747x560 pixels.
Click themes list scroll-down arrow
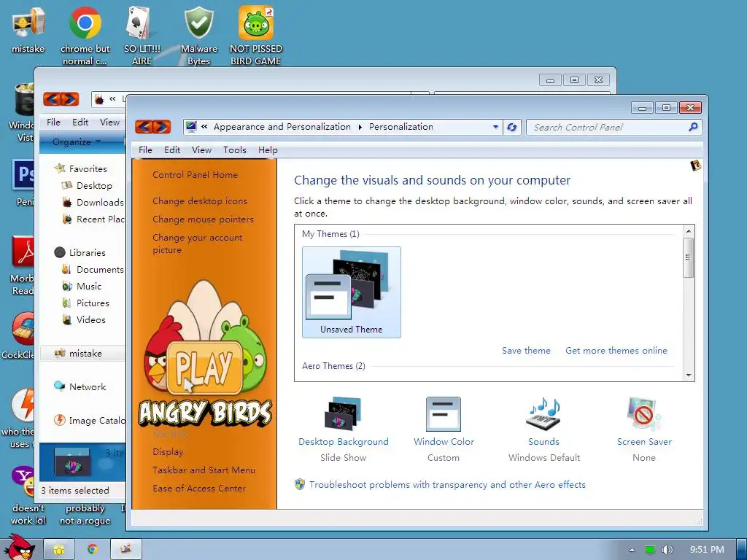pos(689,376)
